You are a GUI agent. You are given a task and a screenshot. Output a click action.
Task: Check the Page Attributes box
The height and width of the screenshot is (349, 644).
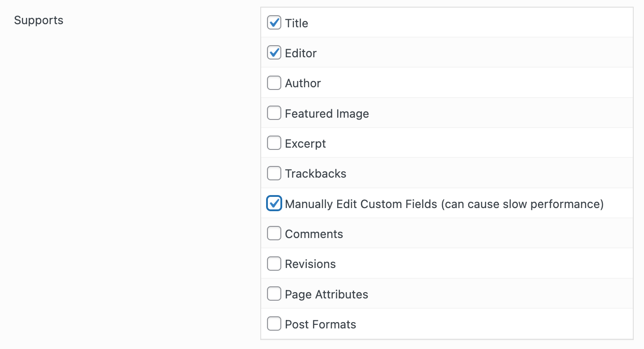click(274, 294)
